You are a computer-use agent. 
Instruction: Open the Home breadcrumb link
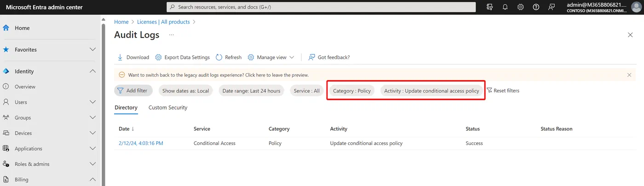[121, 22]
